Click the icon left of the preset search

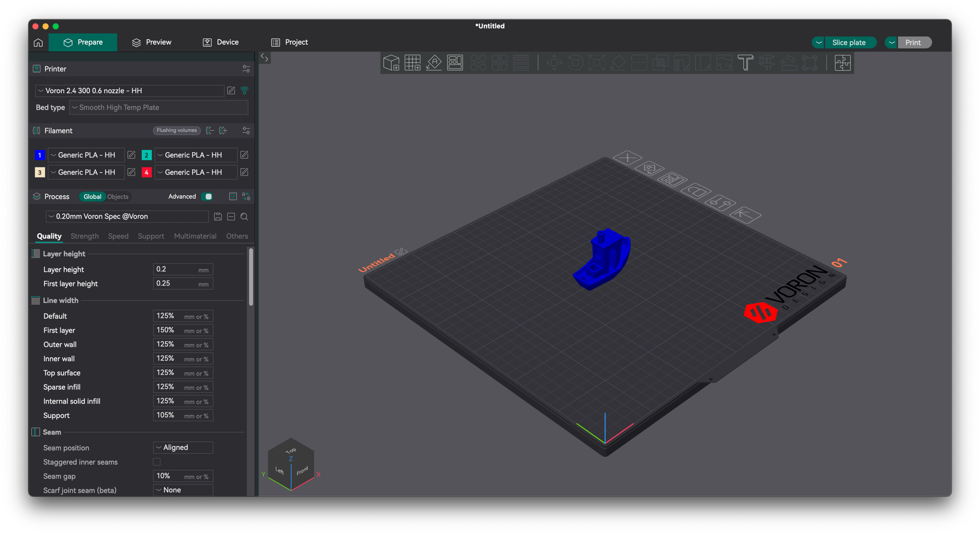(231, 217)
